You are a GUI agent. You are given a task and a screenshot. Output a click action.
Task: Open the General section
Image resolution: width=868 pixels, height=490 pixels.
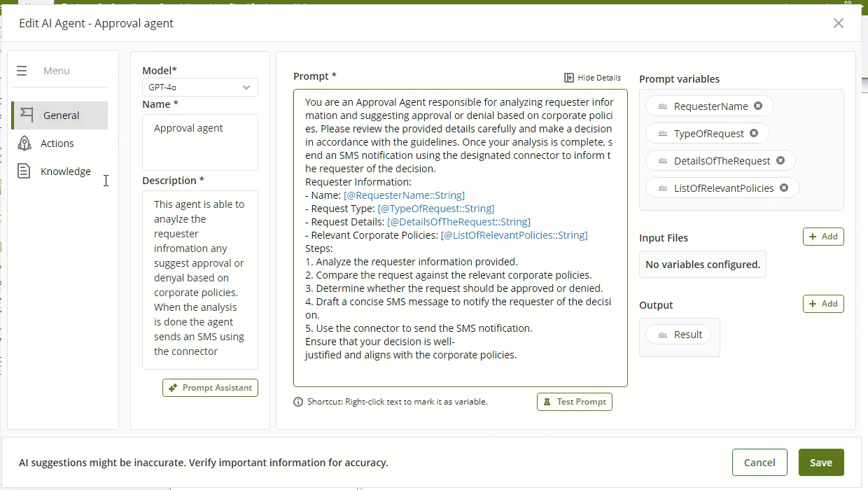[x=60, y=115]
